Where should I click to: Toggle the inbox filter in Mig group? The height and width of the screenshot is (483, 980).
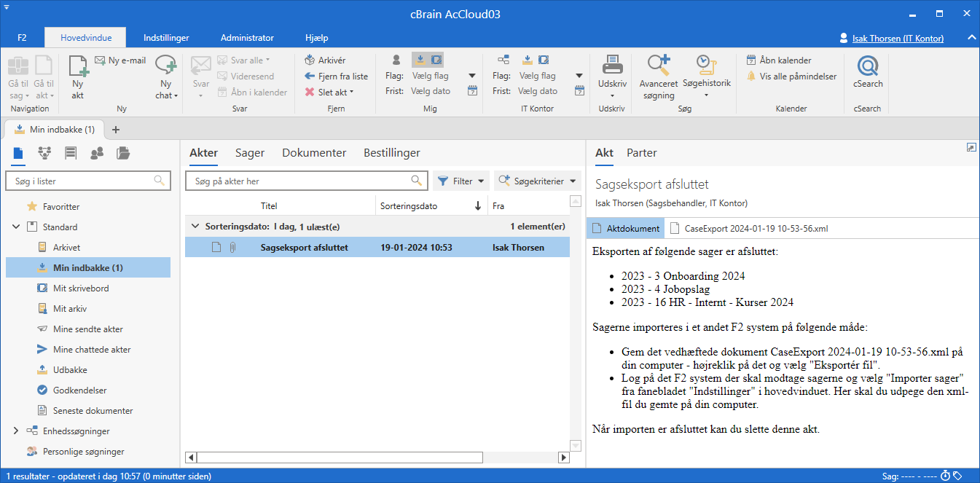(x=420, y=60)
